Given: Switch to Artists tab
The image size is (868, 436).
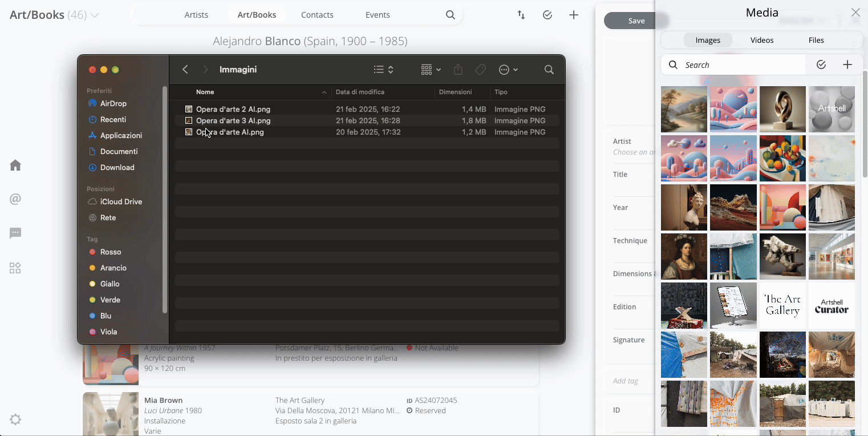Looking at the screenshot, I should pyautogui.click(x=196, y=15).
